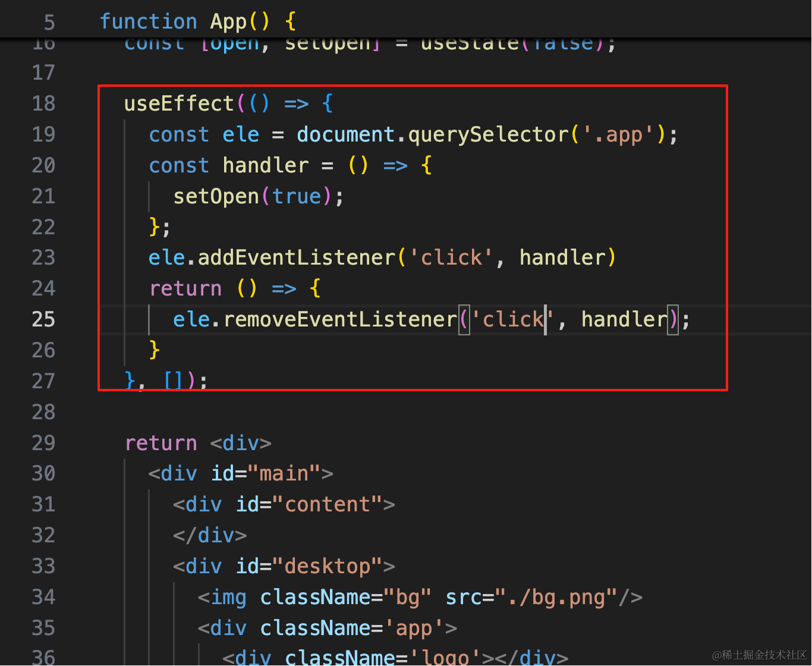This screenshot has width=812, height=666.
Task: Click the 'document' identifier on line 19
Action: click(x=345, y=134)
